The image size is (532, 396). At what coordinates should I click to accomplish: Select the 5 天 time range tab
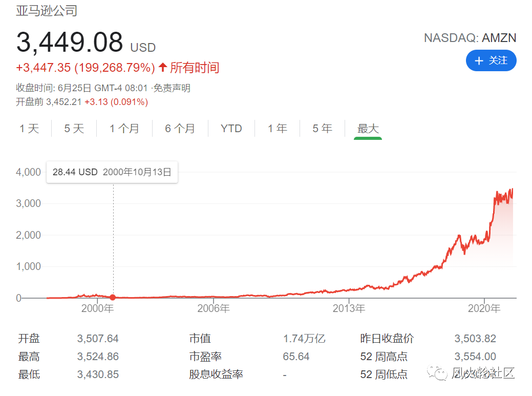pos(74,129)
